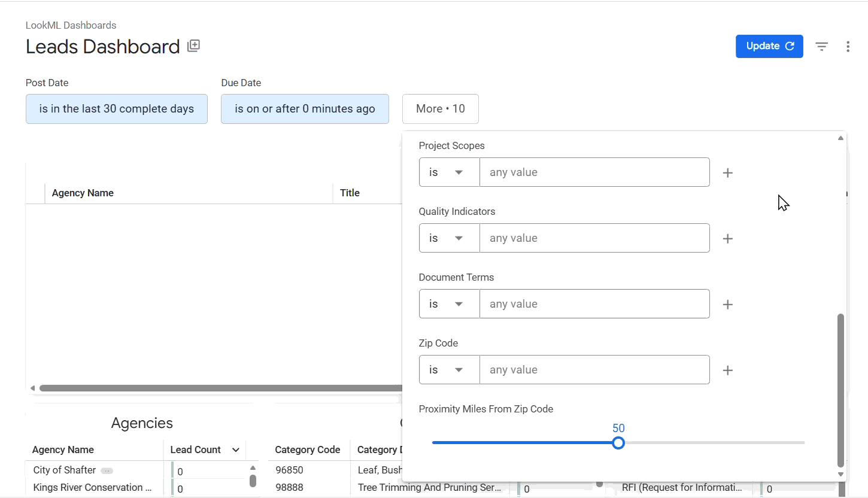Open Document Terms 'is' operator dropdown
The height and width of the screenshot is (498, 868).
click(x=449, y=304)
